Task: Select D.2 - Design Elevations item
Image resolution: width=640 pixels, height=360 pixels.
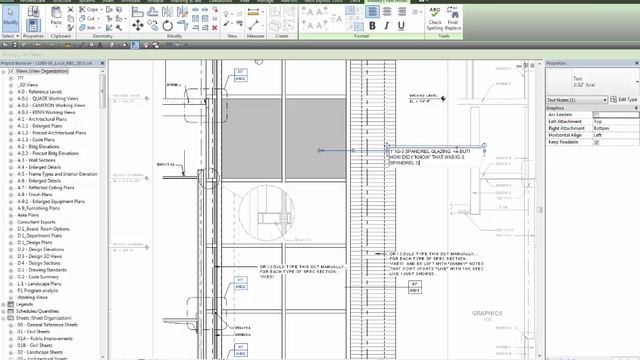Action: pos(40,249)
